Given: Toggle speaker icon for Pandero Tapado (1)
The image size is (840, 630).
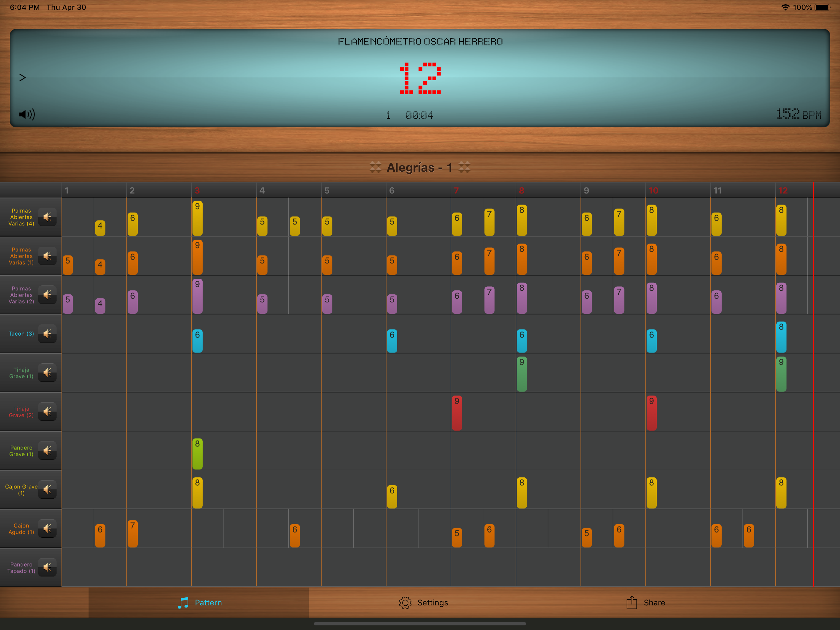Looking at the screenshot, I should coord(47,567).
